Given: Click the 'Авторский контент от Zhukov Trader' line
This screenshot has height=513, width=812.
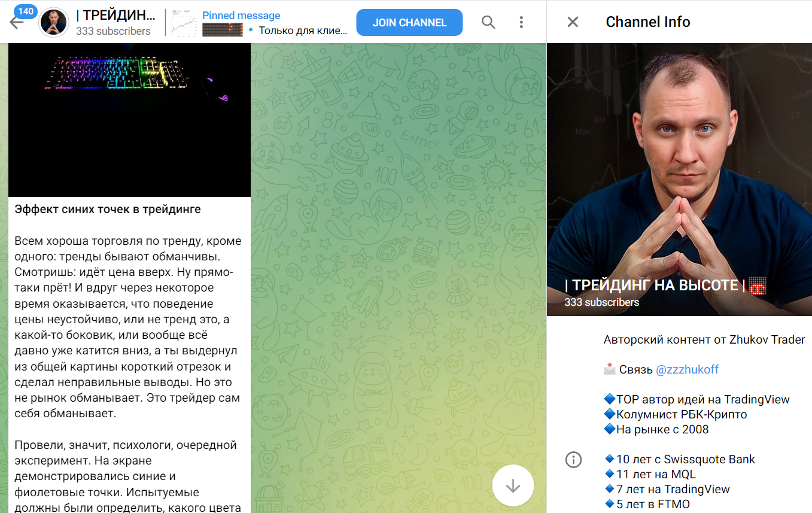Looking at the screenshot, I should pos(704,339).
